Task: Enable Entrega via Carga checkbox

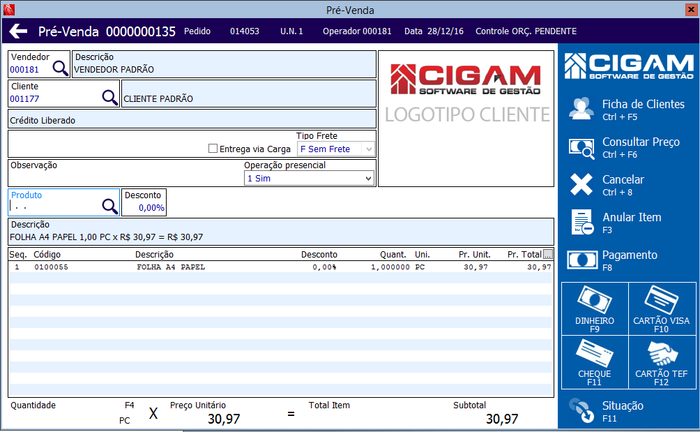Action: click(213, 148)
